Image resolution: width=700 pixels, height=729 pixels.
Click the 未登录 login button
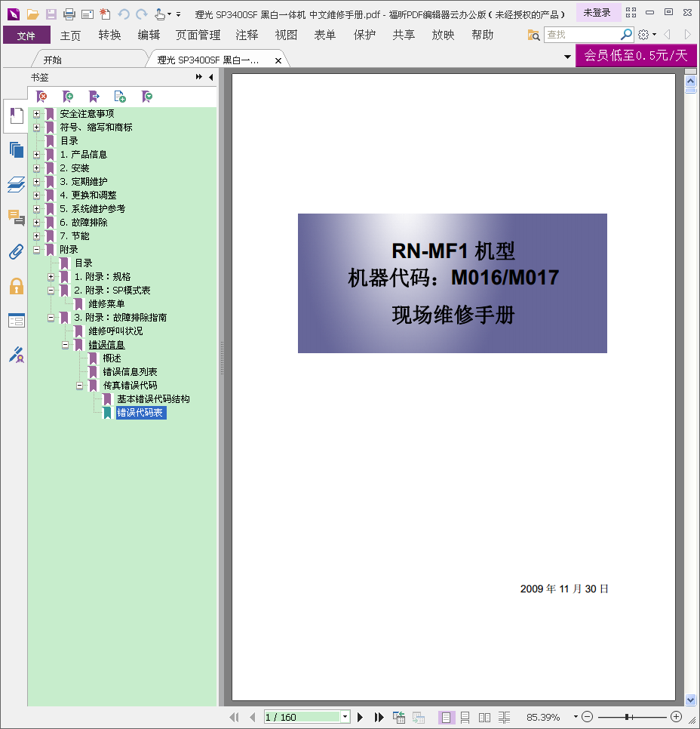pos(597,13)
